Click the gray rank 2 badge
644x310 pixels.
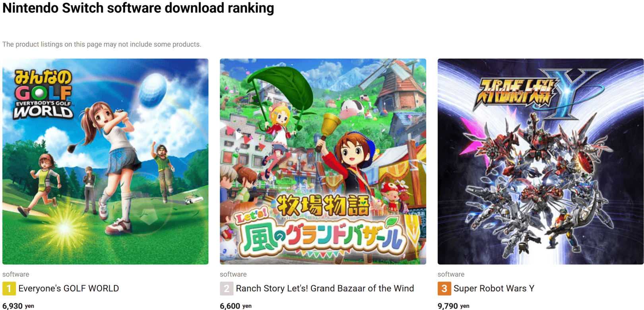tap(227, 289)
